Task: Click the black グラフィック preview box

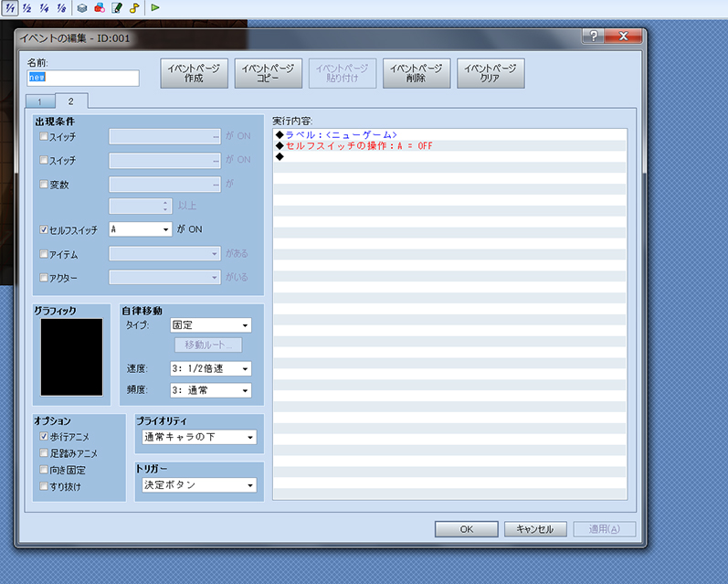Action: coord(71,356)
